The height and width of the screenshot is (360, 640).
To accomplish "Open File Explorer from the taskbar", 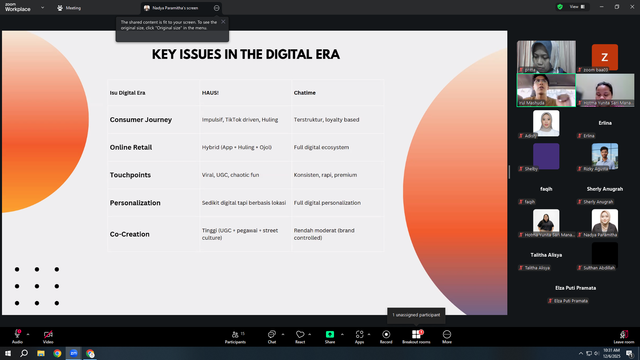I will pos(41,353).
